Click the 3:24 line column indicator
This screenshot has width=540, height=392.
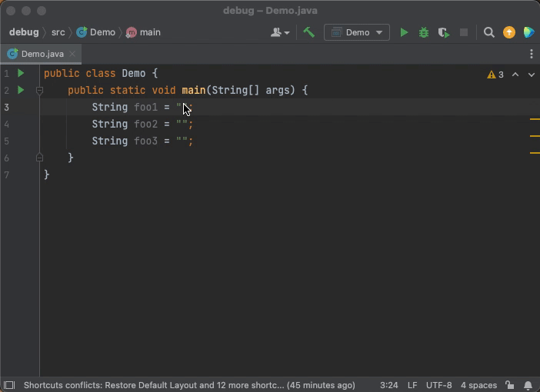pyautogui.click(x=388, y=385)
